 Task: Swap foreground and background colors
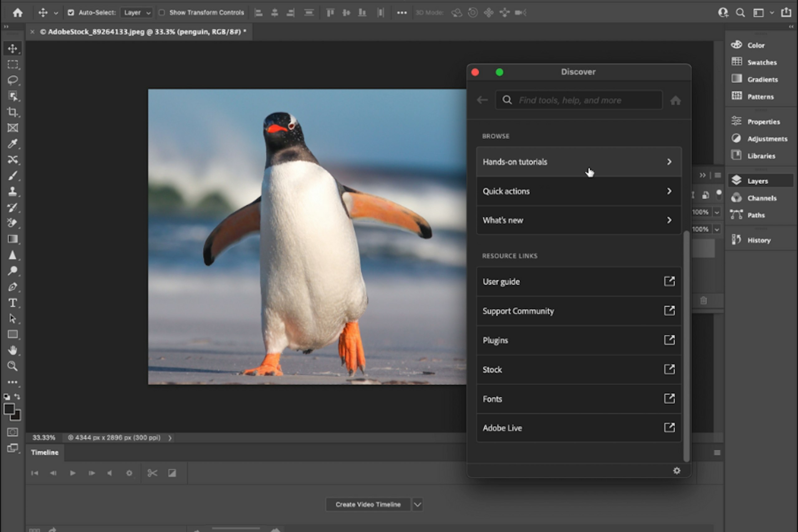(x=17, y=396)
